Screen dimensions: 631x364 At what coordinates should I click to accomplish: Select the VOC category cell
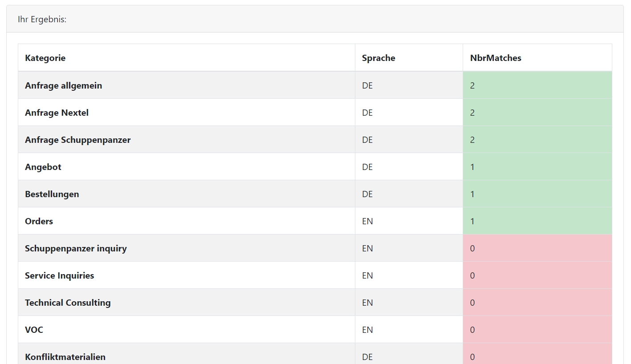(x=34, y=330)
